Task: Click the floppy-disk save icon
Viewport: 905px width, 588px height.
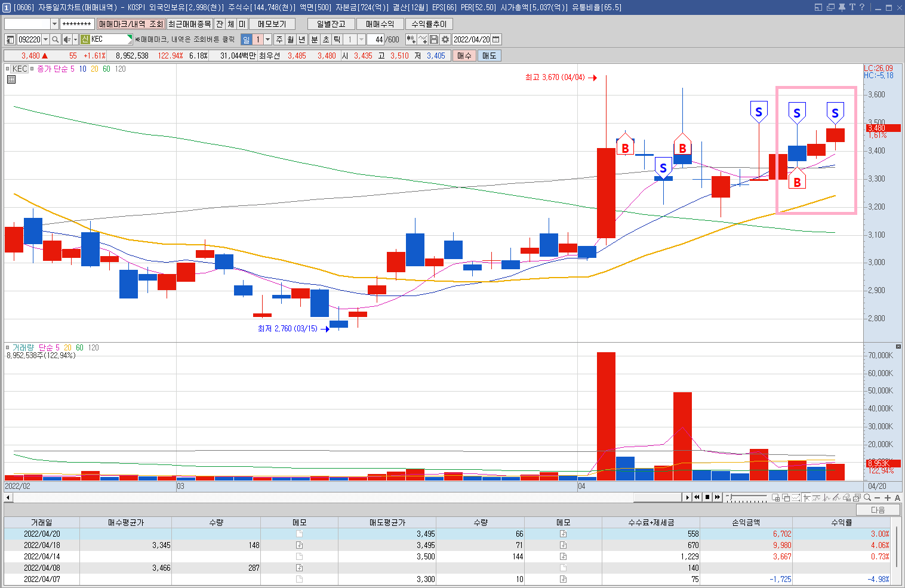Action: pos(434,39)
